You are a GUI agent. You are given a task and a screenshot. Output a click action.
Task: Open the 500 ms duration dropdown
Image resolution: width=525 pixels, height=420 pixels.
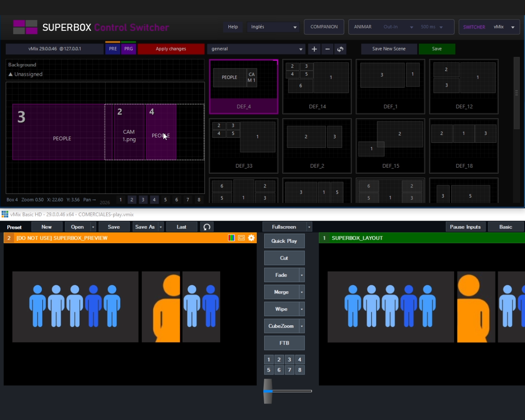432,27
